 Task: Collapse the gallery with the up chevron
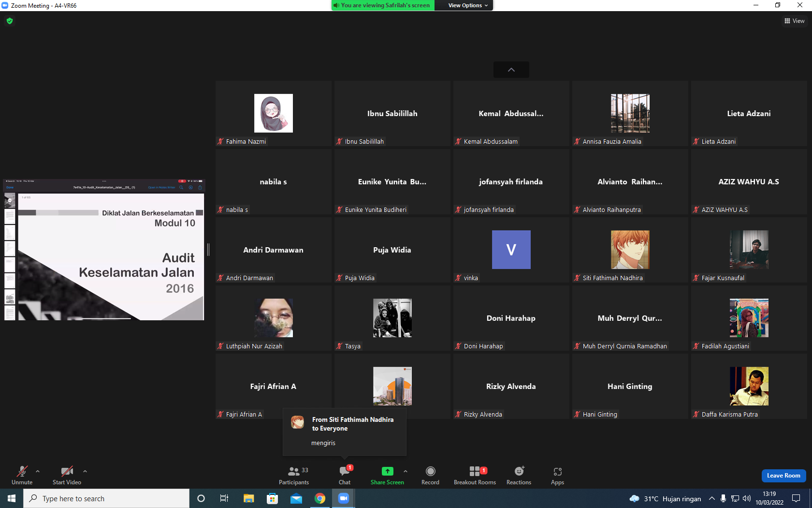tap(511, 70)
